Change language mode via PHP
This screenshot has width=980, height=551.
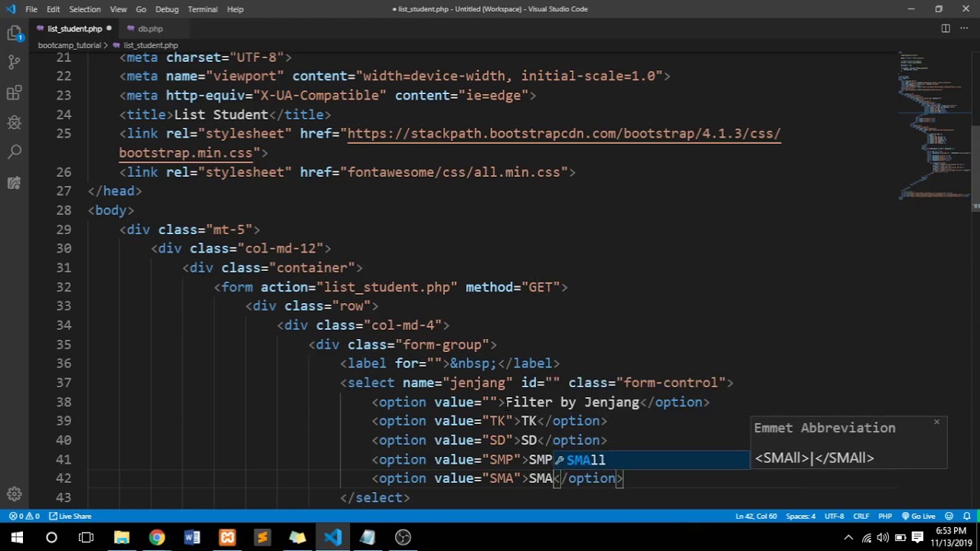(x=885, y=517)
